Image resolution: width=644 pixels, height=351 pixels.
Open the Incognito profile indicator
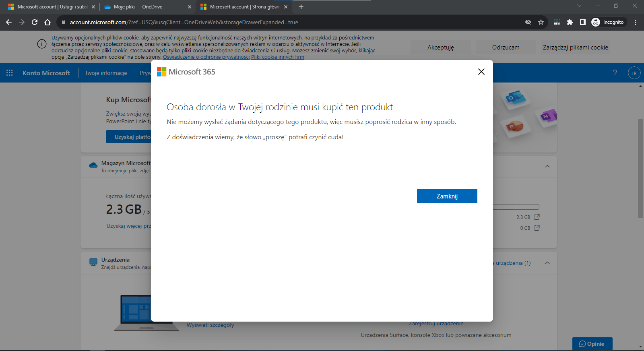coord(608,22)
